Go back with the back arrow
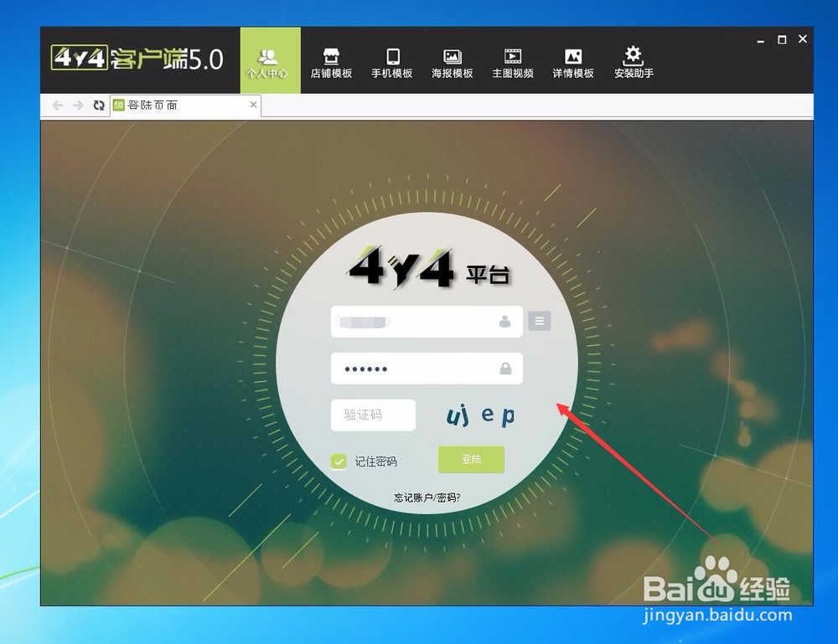The width and height of the screenshot is (838, 644). [x=58, y=106]
